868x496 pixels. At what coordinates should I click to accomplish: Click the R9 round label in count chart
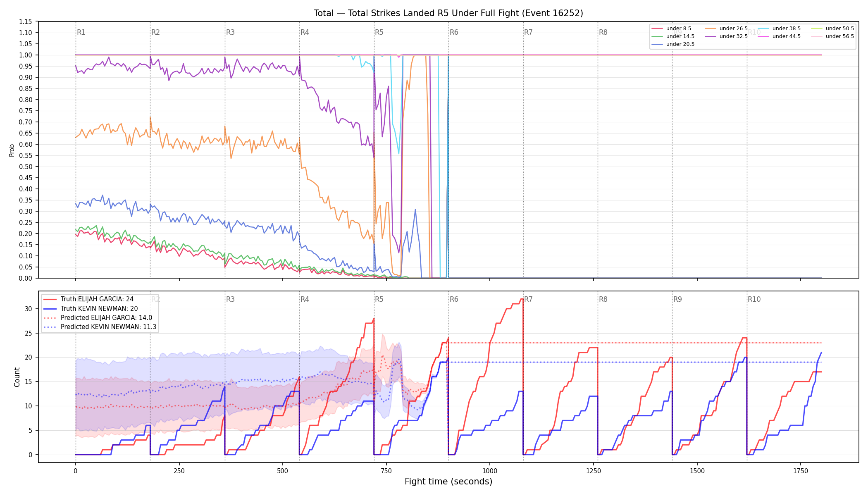[x=677, y=299]
